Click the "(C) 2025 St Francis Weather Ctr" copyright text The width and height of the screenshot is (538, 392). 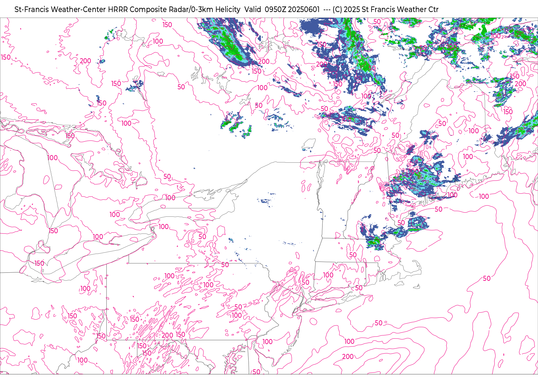(x=386, y=10)
